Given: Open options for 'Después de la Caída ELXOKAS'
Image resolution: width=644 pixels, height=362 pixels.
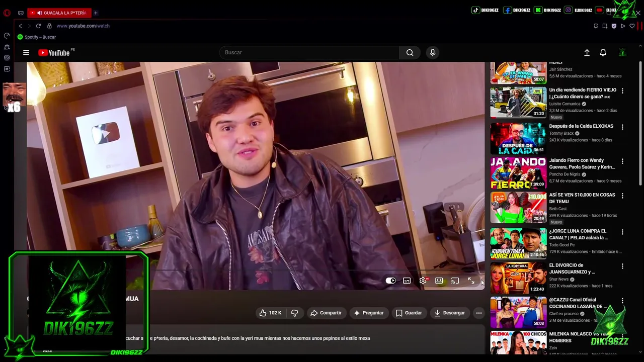Looking at the screenshot, I should [622, 127].
